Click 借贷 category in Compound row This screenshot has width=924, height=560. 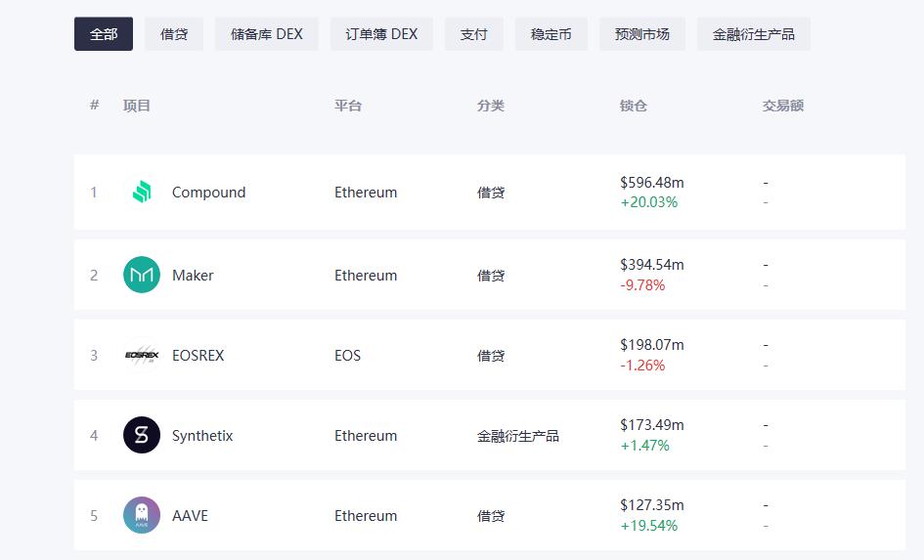point(490,193)
